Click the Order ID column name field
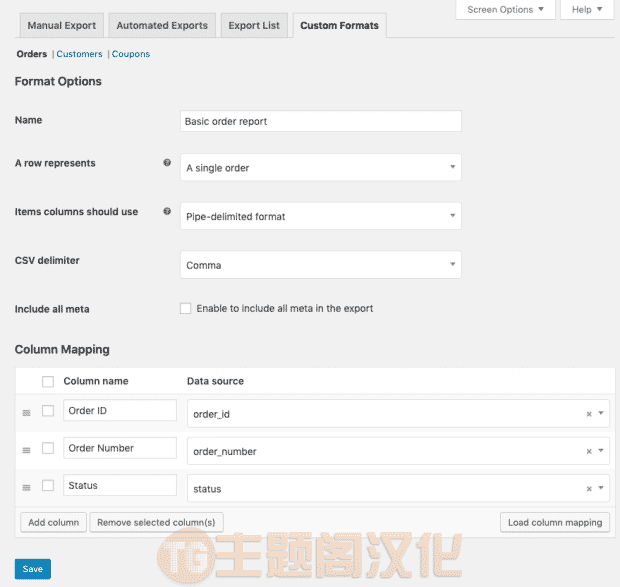Image resolution: width=620 pixels, height=587 pixels. (x=120, y=410)
